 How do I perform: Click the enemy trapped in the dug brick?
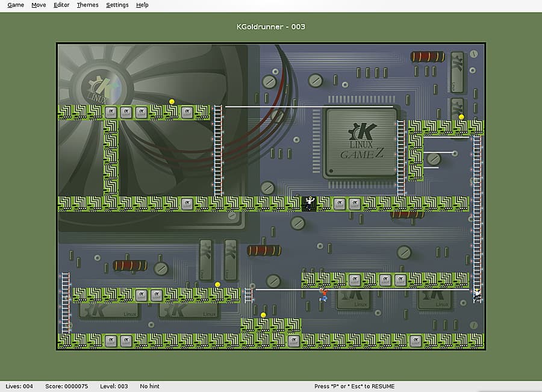tap(309, 204)
